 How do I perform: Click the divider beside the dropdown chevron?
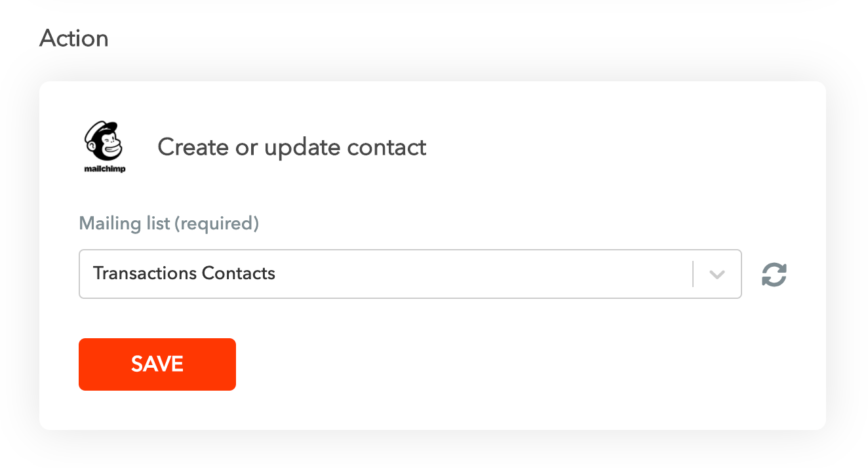[x=693, y=275]
